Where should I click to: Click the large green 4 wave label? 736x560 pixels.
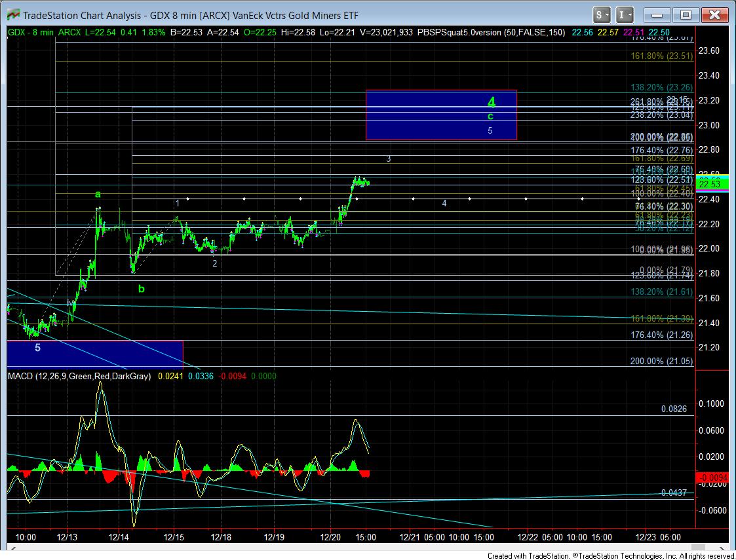pos(492,102)
